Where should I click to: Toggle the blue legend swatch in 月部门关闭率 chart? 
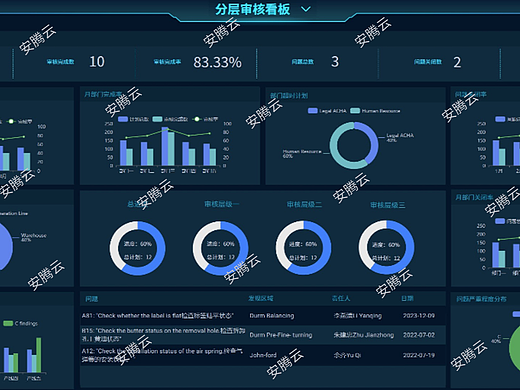500,221
